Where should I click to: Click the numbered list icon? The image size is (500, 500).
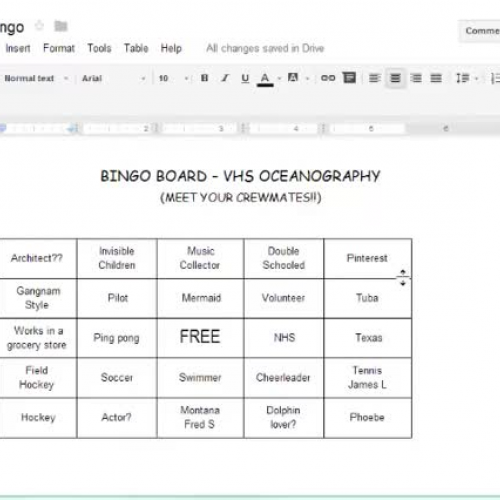[x=495, y=78]
